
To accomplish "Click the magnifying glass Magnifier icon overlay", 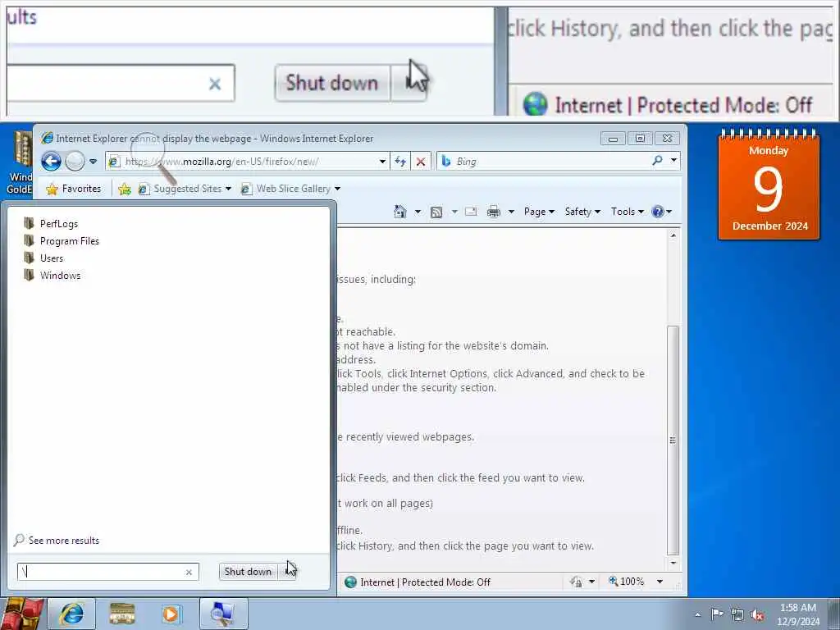I will (x=153, y=157).
